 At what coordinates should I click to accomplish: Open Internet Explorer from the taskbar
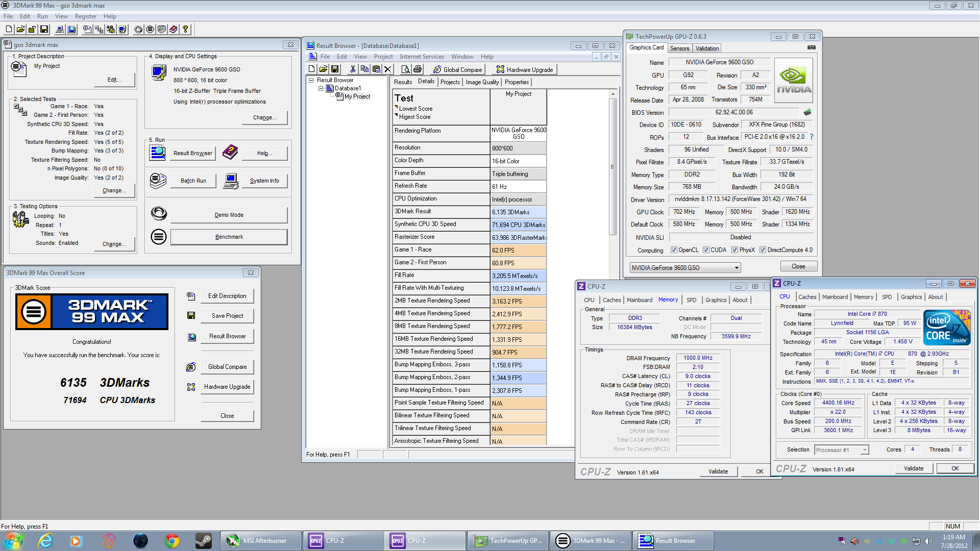click(45, 541)
